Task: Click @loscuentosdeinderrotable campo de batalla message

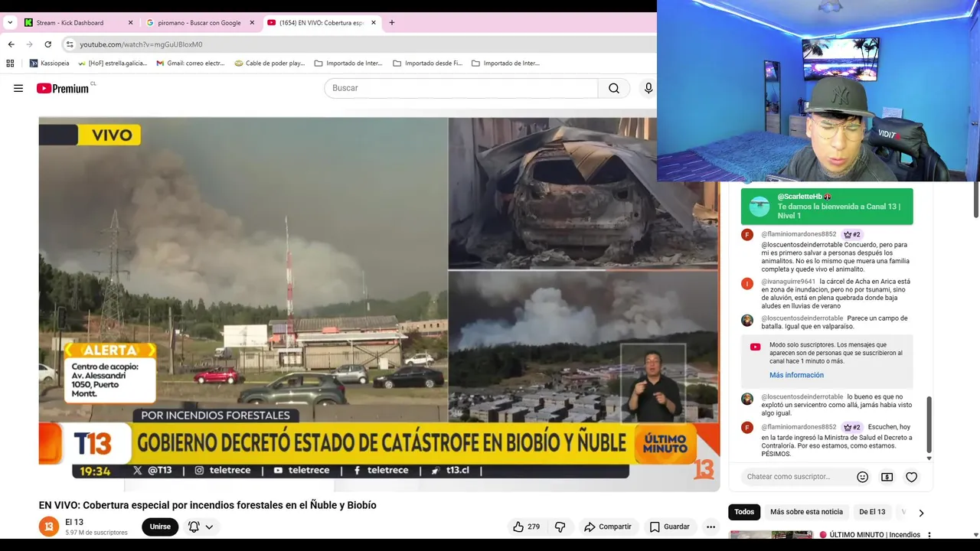Action: (835, 322)
